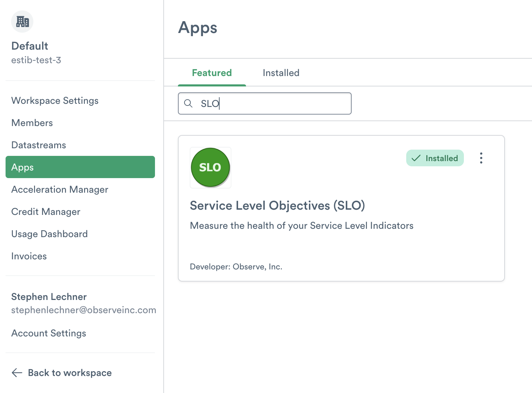Click Developer: Observe, Inc. text
Image resolution: width=532 pixels, height=393 pixels.
click(x=236, y=267)
